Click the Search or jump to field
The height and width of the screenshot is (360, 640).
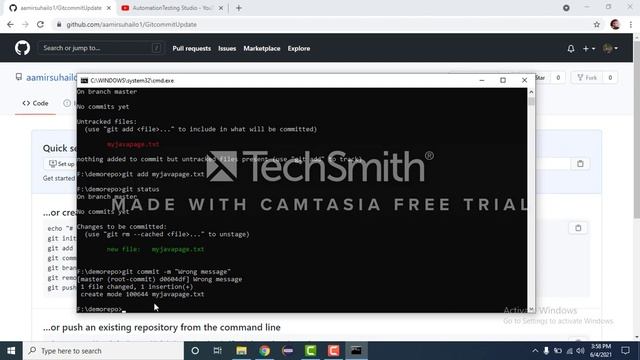(x=101, y=48)
